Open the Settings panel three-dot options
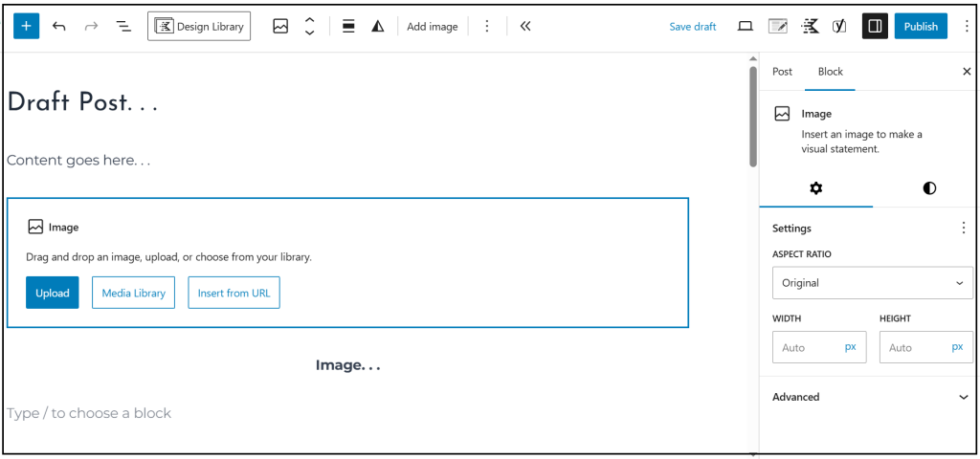The width and height of the screenshot is (980, 459). (x=963, y=229)
